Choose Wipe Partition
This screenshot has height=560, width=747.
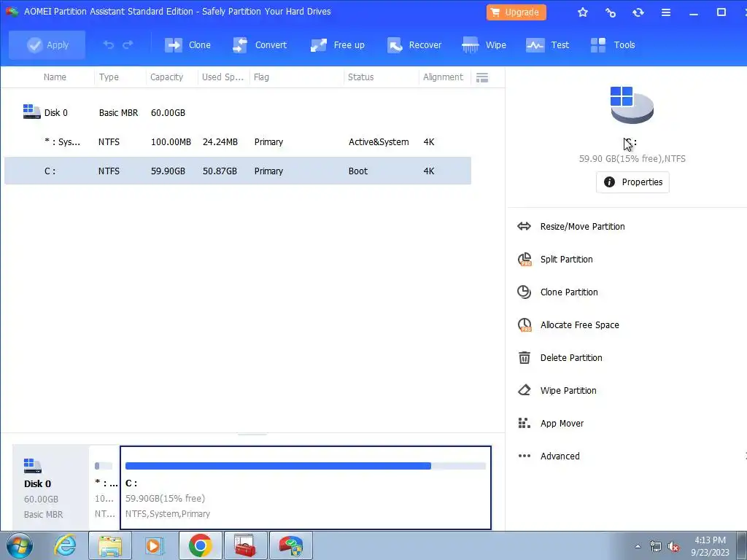pos(568,391)
